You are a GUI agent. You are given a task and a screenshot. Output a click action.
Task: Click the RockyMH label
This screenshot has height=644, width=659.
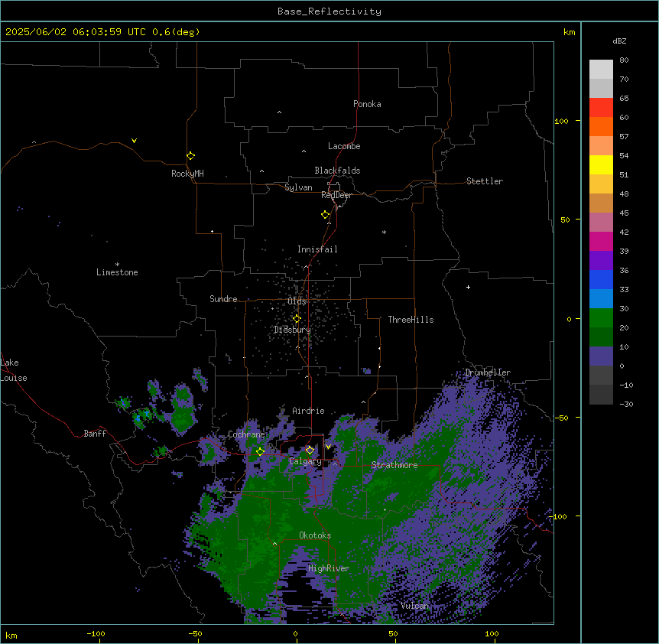(x=187, y=174)
